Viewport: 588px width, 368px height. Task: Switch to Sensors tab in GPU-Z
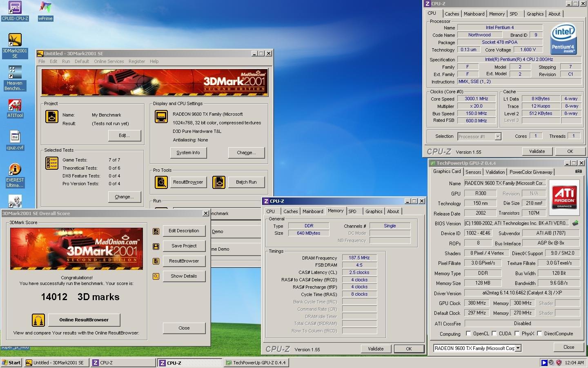473,172
